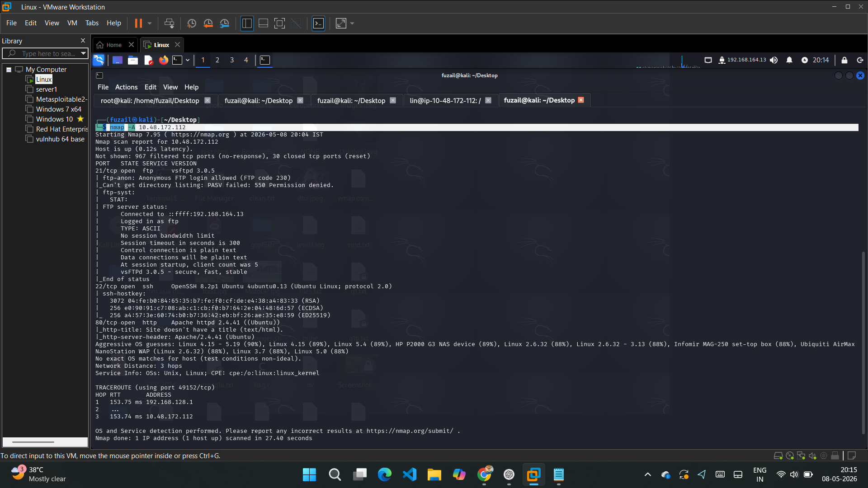Open the terminal Actions menu

click(x=126, y=87)
